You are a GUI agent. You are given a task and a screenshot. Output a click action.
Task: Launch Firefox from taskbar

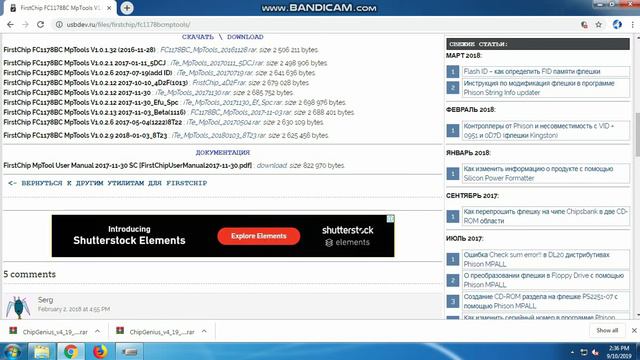(x=100, y=351)
